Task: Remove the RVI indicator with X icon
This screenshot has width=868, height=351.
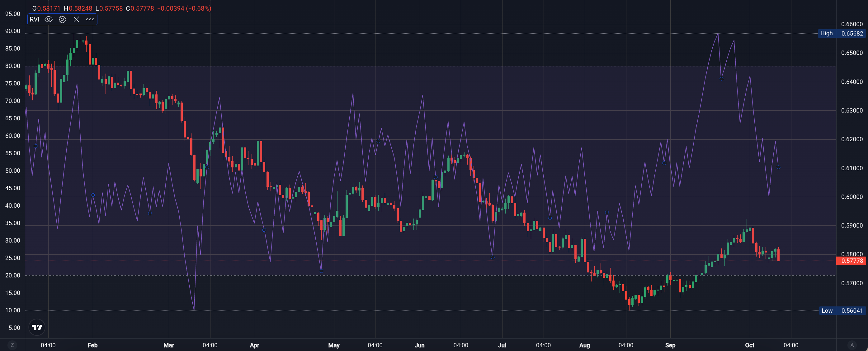Action: [x=76, y=19]
